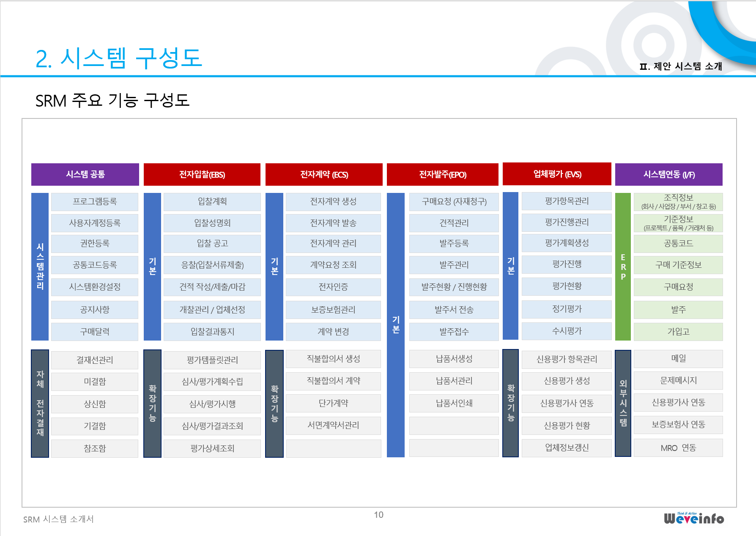The image size is (756, 536).
Task: Select the 결재선관리 cell
Action: pyautogui.click(x=95, y=360)
